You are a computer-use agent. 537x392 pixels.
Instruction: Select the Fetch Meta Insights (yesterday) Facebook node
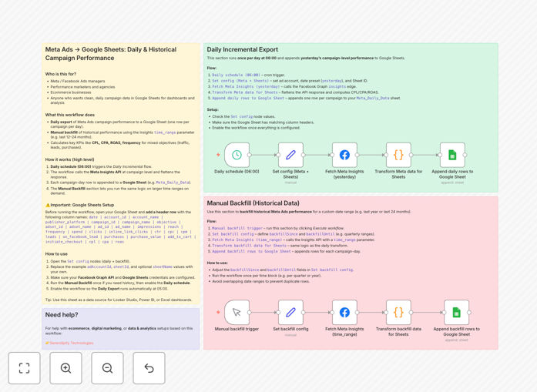point(344,155)
